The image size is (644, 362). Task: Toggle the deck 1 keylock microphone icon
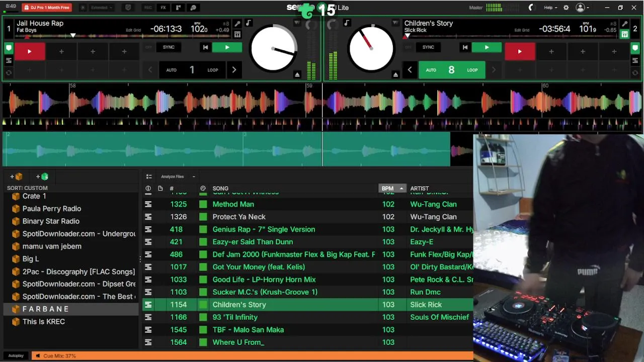(237, 24)
